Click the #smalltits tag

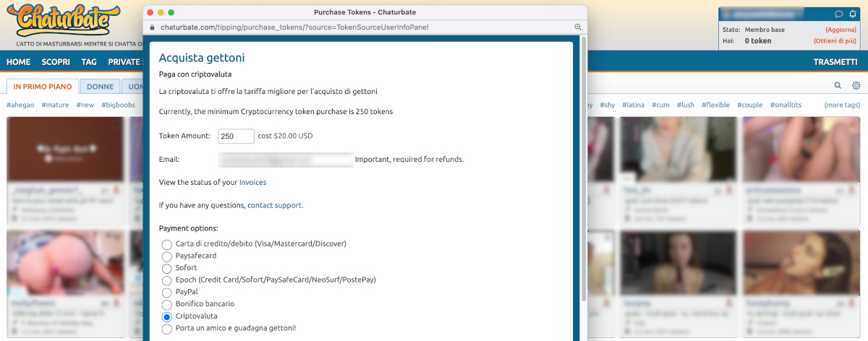click(786, 105)
